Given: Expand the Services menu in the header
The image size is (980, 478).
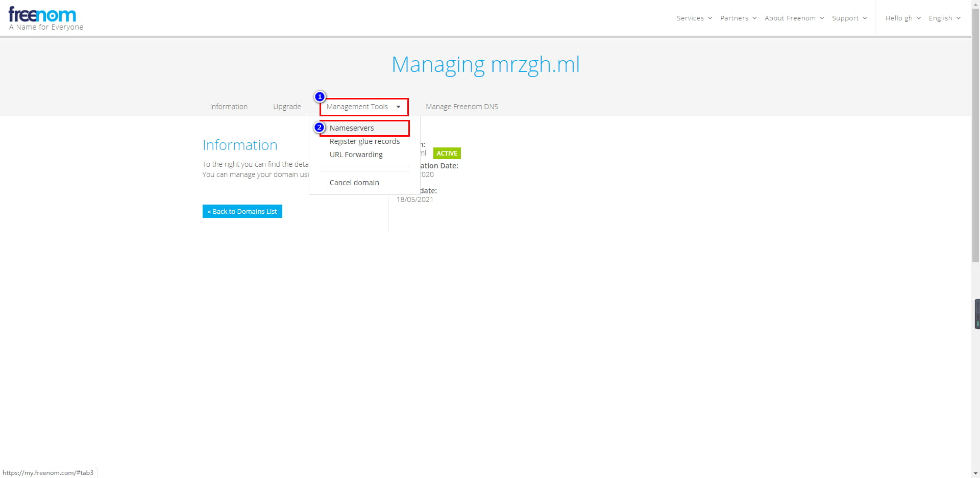Looking at the screenshot, I should [694, 18].
